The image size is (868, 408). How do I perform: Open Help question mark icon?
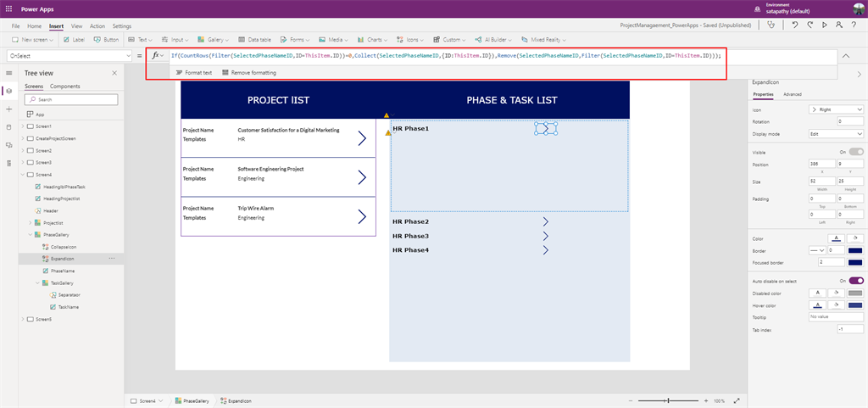[854, 25]
